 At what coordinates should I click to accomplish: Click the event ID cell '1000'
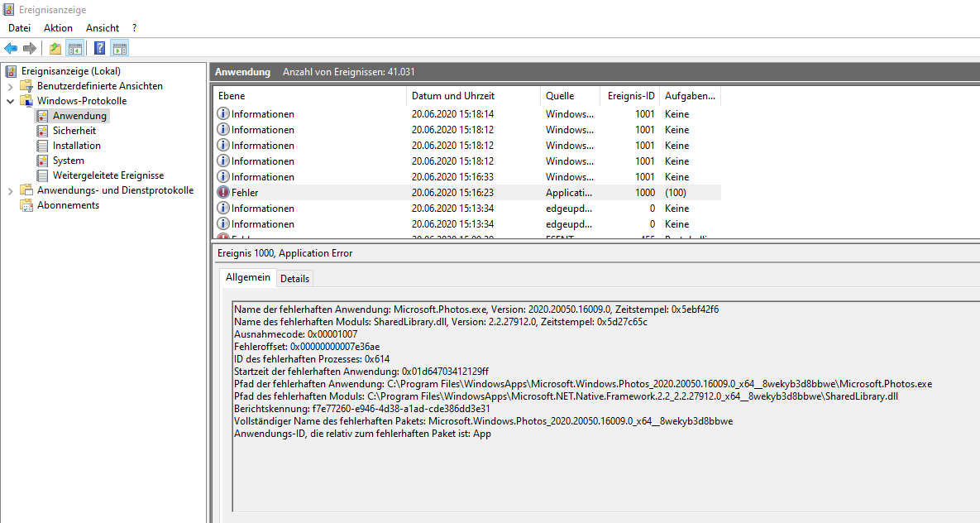[645, 193]
